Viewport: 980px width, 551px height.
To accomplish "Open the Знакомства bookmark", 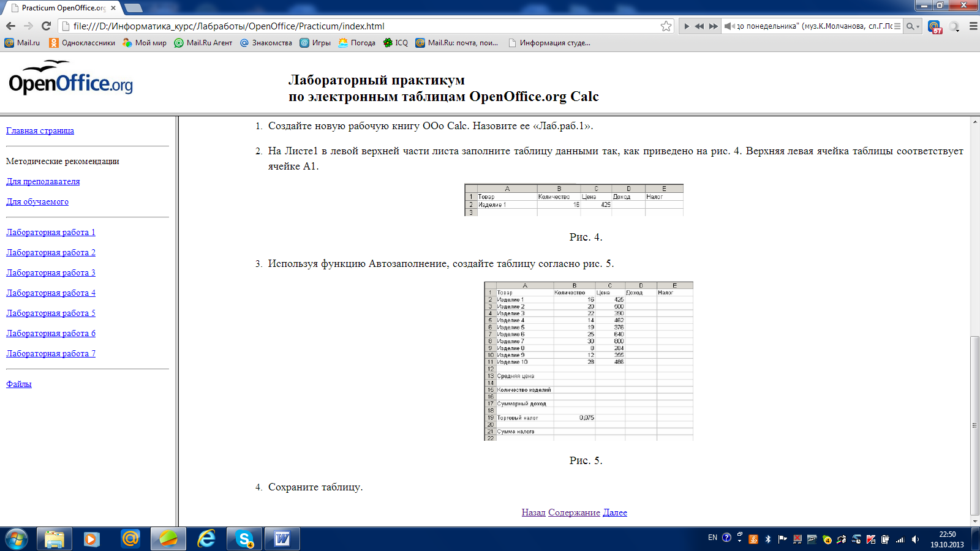I will 266,43.
